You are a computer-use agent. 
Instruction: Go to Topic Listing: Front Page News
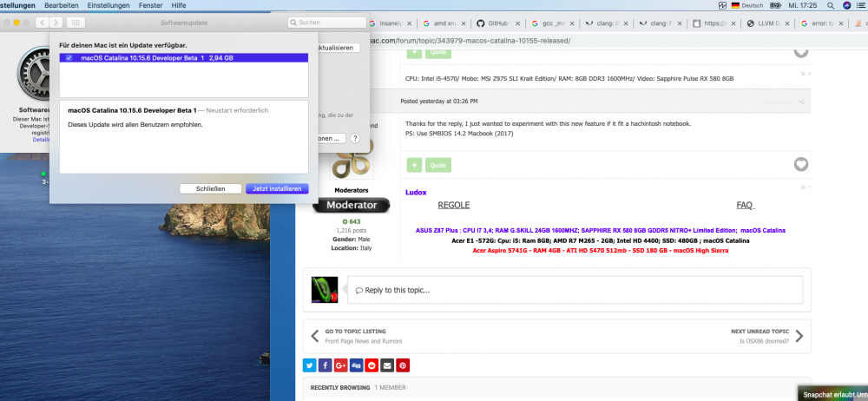[x=364, y=336]
